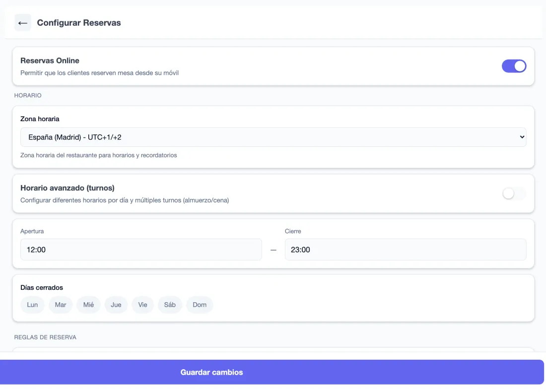Open the Zona horaria dropdown

click(x=273, y=137)
